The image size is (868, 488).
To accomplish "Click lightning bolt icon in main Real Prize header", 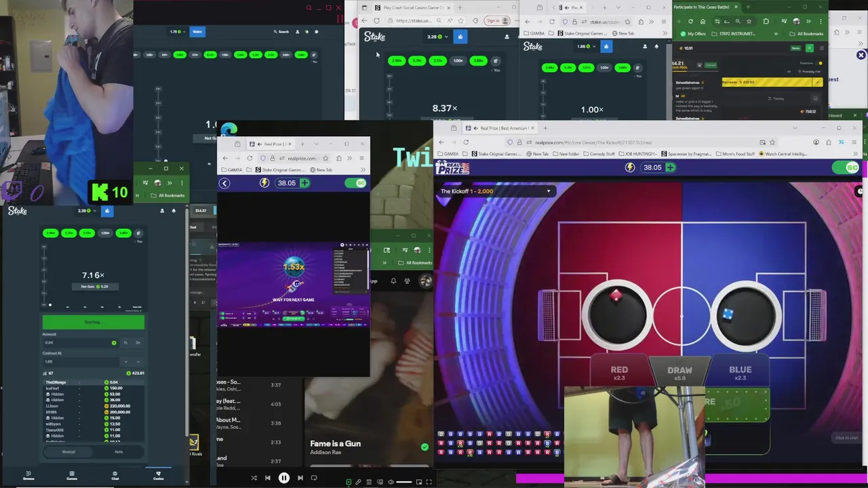I will tap(630, 167).
